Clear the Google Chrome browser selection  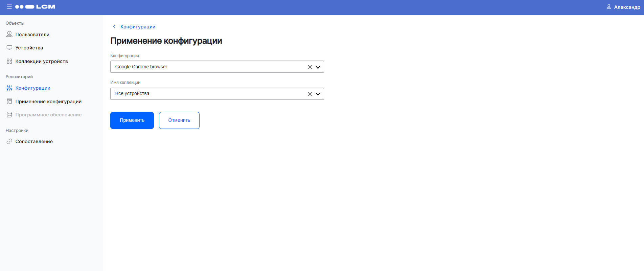[x=309, y=67]
